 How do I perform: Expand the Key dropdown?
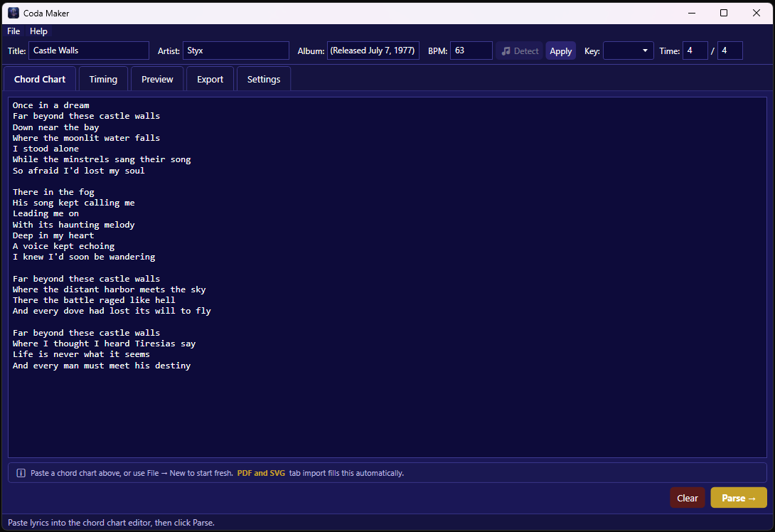[629, 50]
